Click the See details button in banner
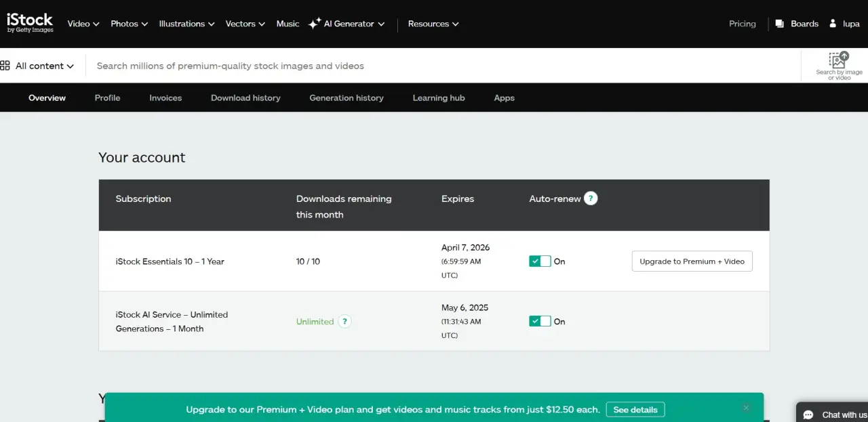 pyautogui.click(x=635, y=410)
